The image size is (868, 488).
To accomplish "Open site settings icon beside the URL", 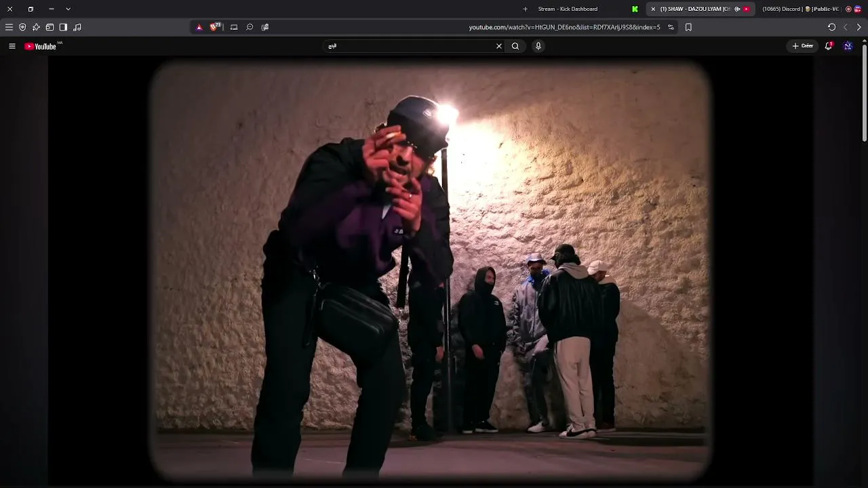I will coord(671,27).
